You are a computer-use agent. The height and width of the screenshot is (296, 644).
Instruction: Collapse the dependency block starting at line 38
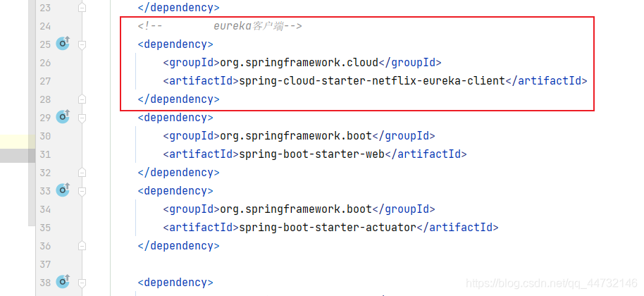[82, 283]
